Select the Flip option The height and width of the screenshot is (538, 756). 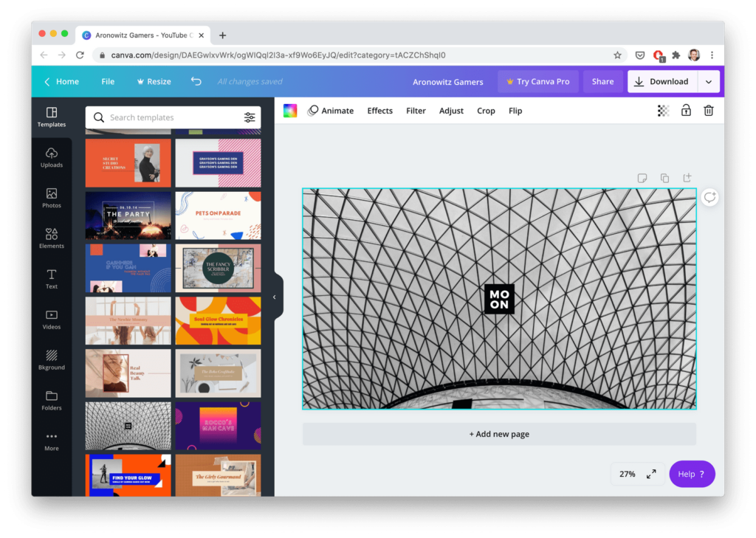point(515,111)
